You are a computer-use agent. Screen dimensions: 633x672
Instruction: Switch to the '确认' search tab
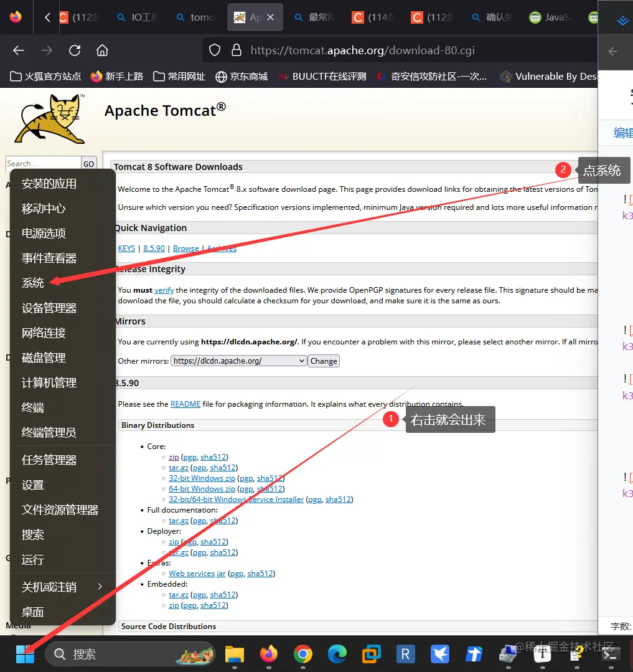[492, 17]
